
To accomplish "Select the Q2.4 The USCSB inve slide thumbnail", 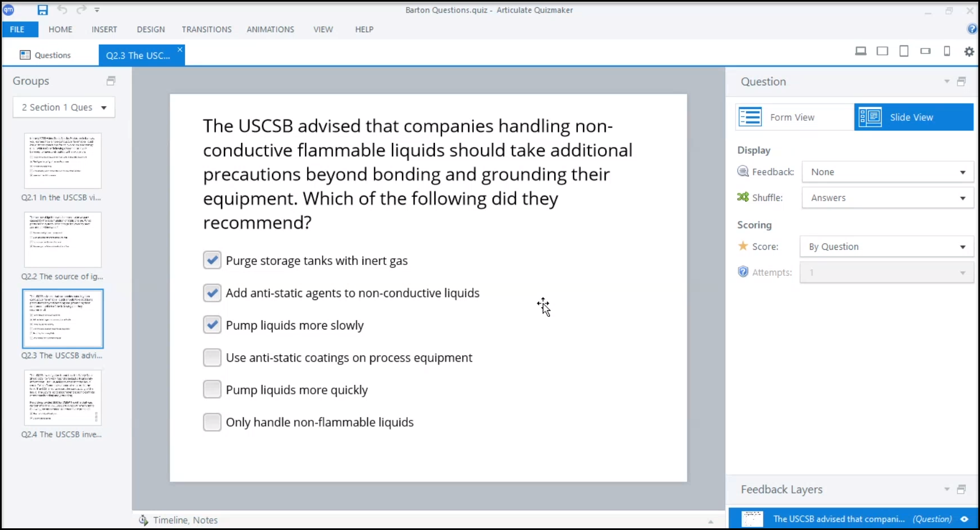I will [x=63, y=398].
